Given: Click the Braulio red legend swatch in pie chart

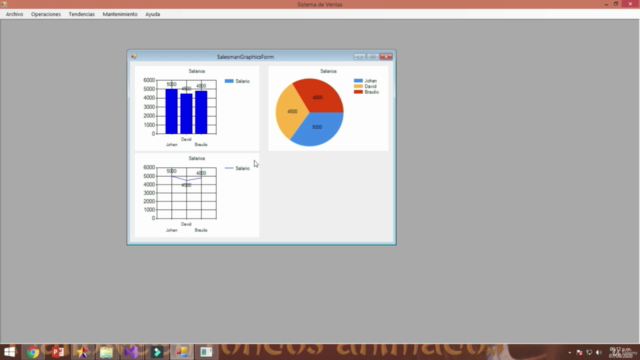Looking at the screenshot, I should 358,92.
